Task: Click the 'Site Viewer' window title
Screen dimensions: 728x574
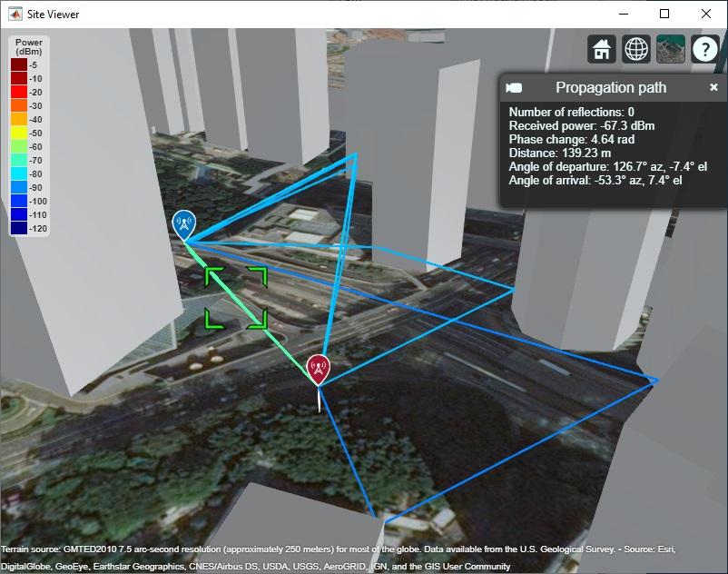Action: click(x=53, y=15)
